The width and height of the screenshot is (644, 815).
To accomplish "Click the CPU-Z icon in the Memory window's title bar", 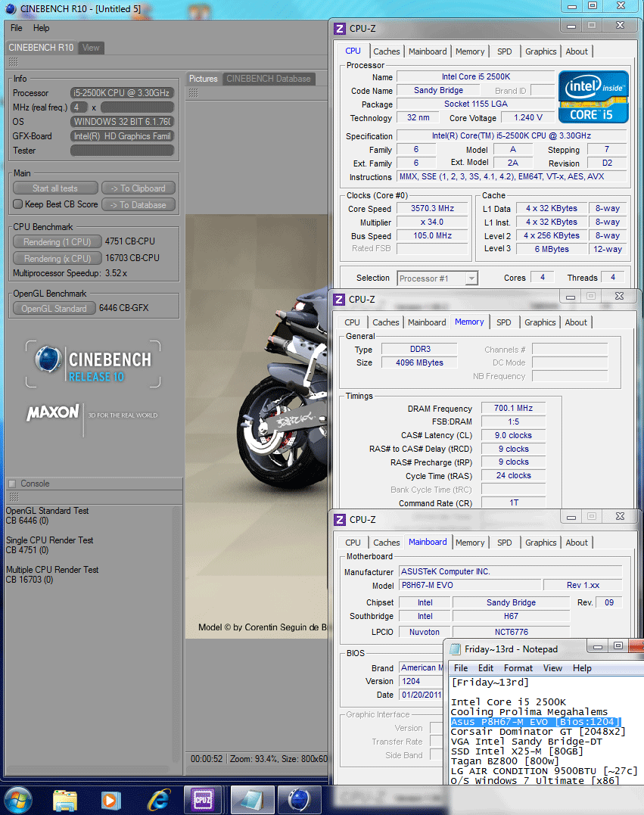I will click(339, 300).
